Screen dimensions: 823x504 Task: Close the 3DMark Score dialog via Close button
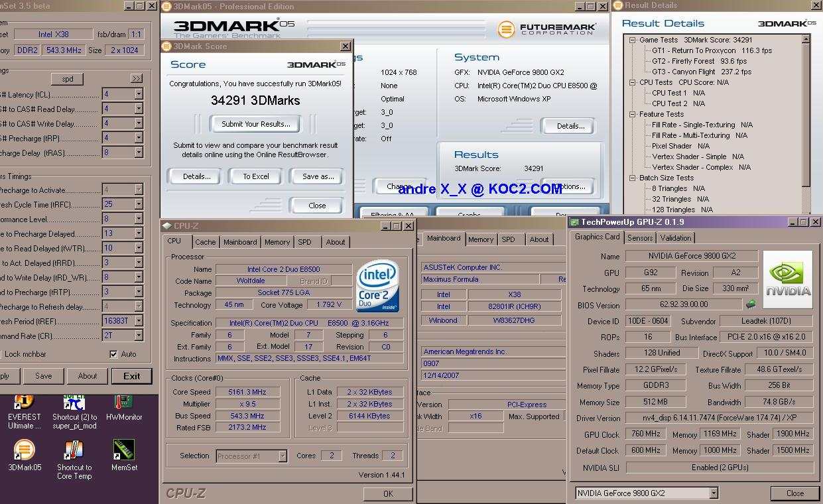(x=317, y=206)
